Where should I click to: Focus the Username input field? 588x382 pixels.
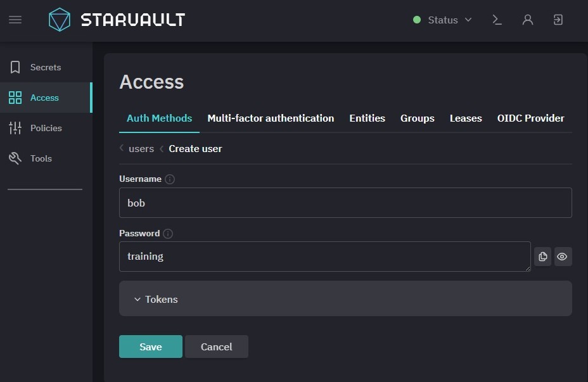(x=345, y=203)
